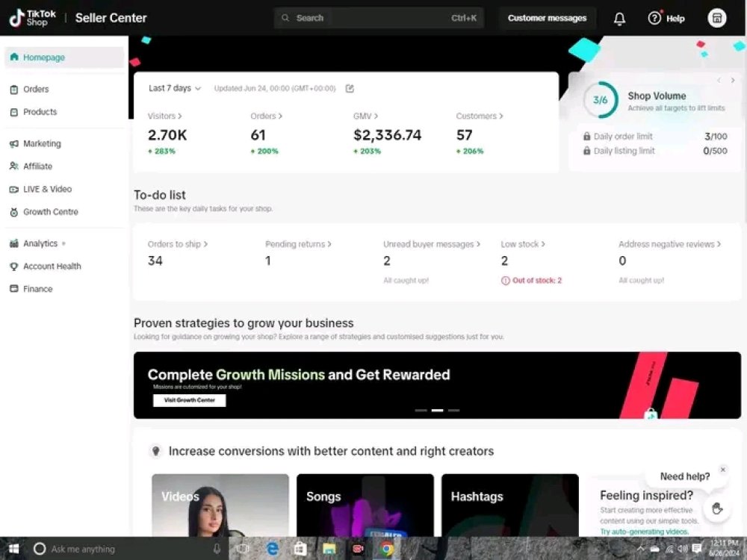
Task: Select the first banner carousel indicator
Action: coord(421,410)
